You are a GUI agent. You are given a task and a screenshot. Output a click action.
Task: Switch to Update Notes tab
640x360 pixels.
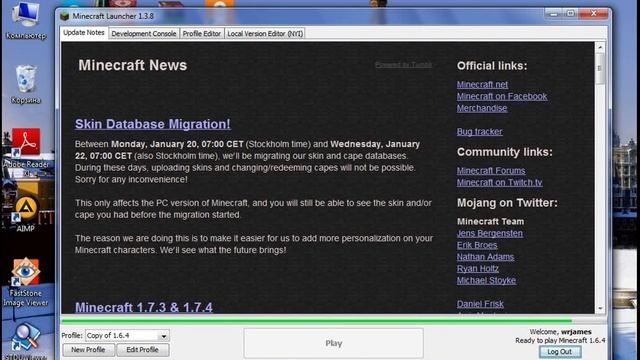[84, 33]
